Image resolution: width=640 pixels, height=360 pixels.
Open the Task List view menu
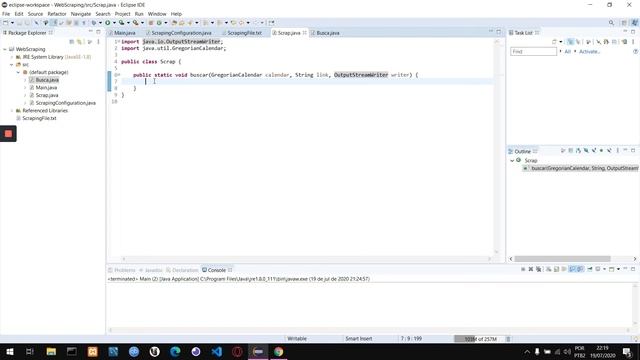pos(633,42)
